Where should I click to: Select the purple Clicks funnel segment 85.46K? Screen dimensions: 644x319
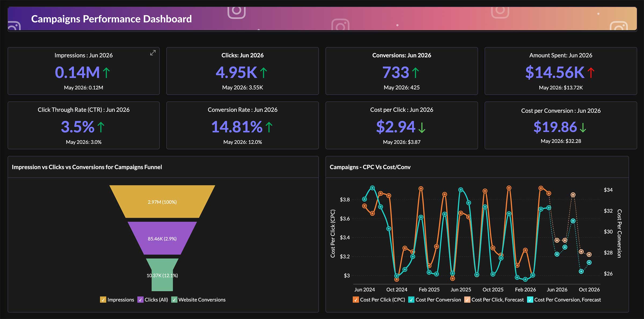tap(162, 238)
